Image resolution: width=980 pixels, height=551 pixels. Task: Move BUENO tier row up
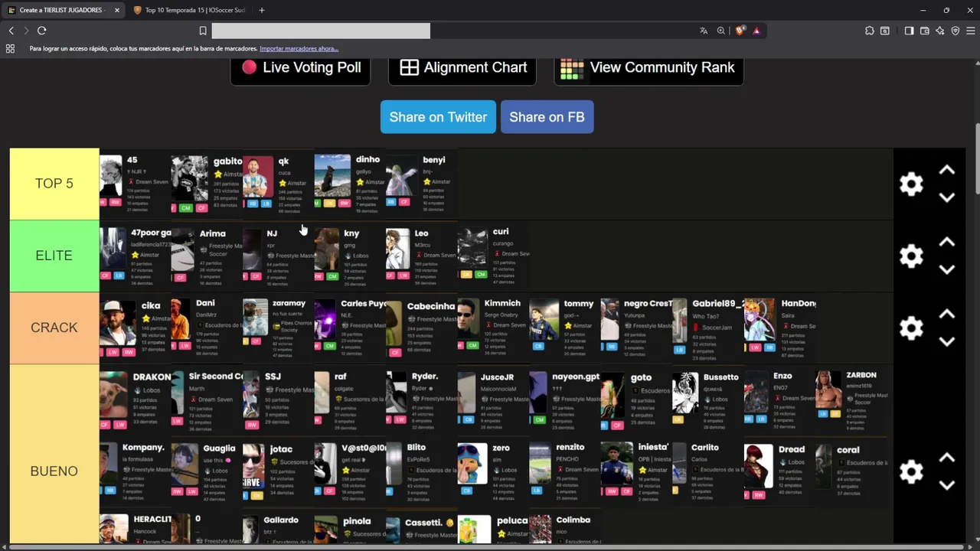click(947, 458)
